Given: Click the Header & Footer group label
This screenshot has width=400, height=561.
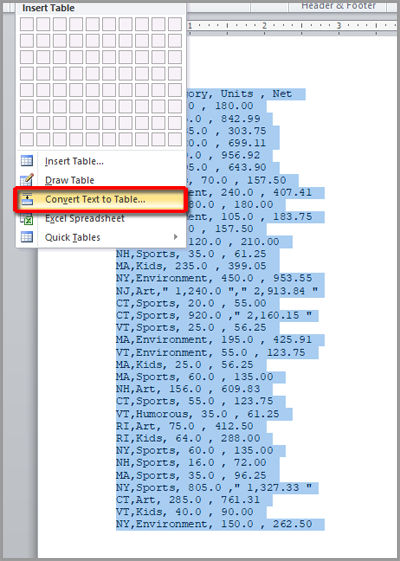Looking at the screenshot, I should (x=338, y=6).
